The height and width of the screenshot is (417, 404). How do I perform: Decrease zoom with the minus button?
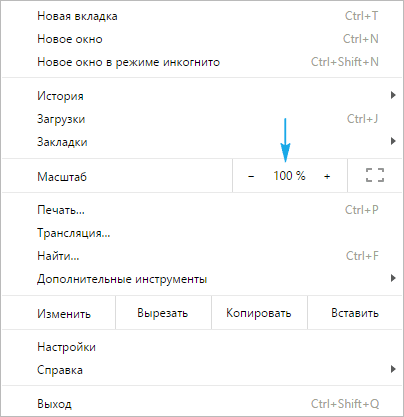click(x=251, y=176)
